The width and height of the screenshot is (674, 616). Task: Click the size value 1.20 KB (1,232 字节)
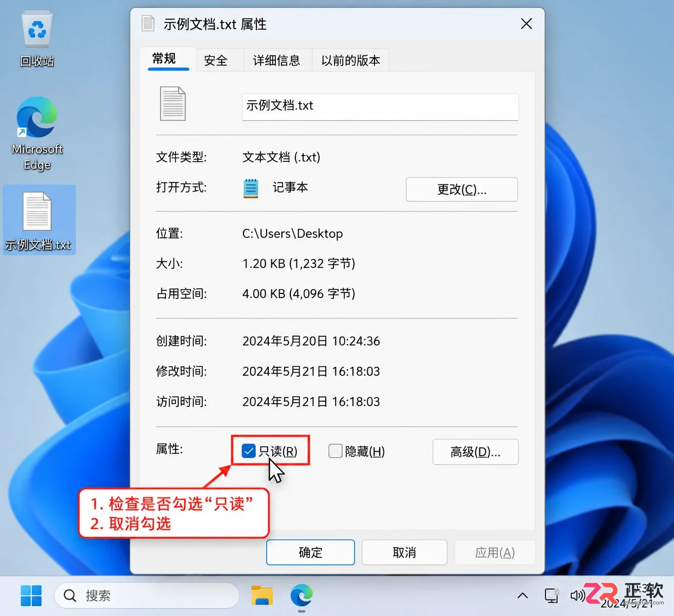pos(299,264)
